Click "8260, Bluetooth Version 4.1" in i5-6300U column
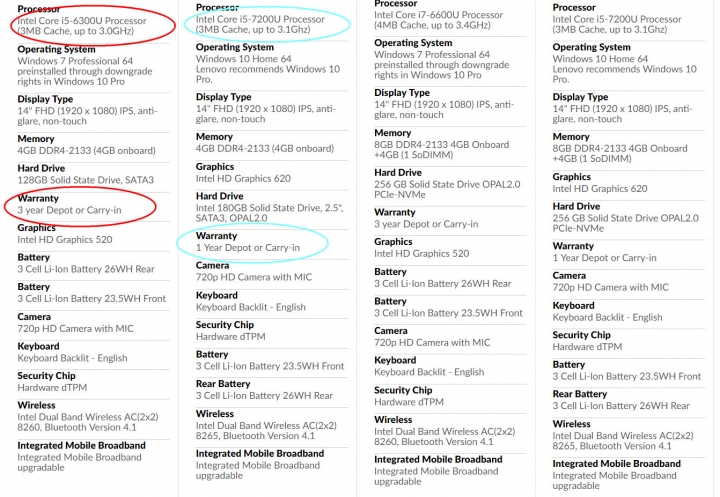Image resolution: width=720 pixels, height=497 pixels. click(x=77, y=428)
